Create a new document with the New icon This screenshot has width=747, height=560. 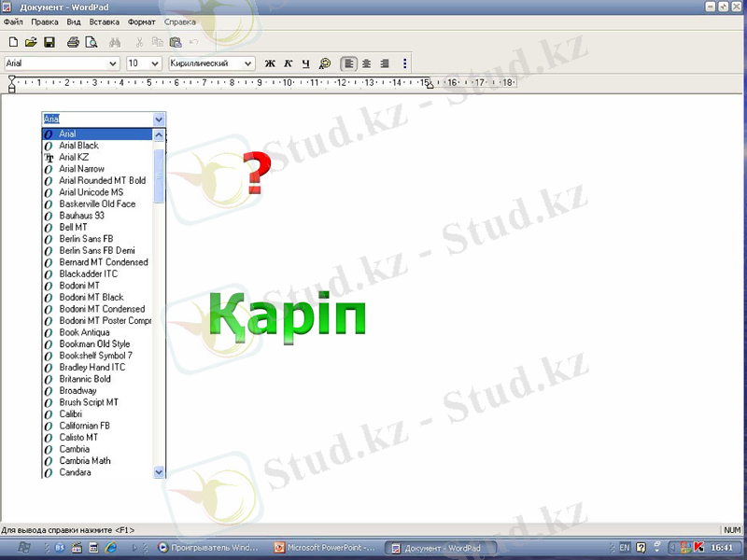click(13, 41)
